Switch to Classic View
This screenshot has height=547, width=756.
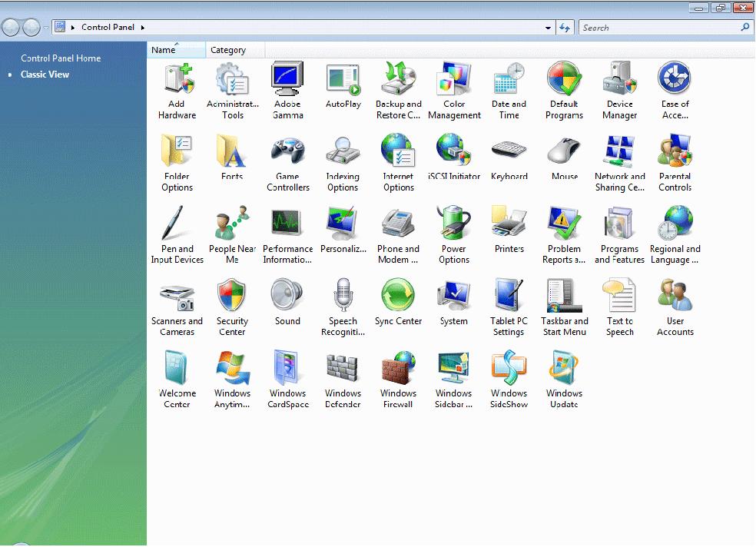[x=45, y=75]
